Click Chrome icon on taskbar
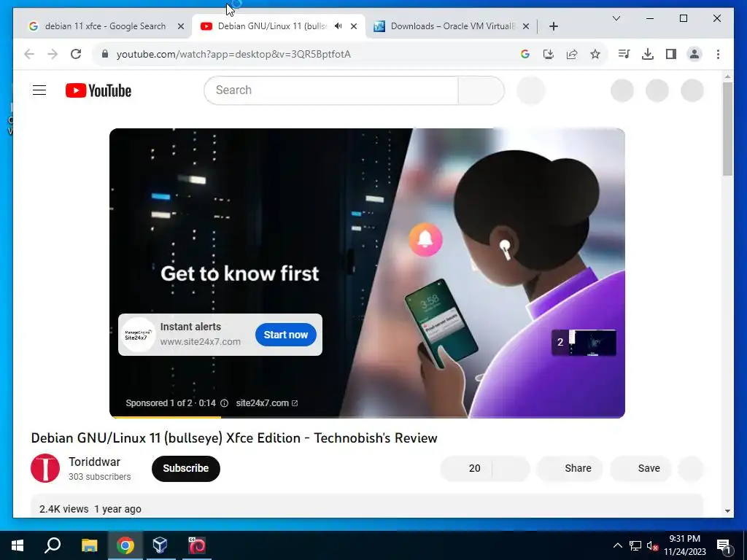This screenshot has width=747, height=560. point(125,545)
